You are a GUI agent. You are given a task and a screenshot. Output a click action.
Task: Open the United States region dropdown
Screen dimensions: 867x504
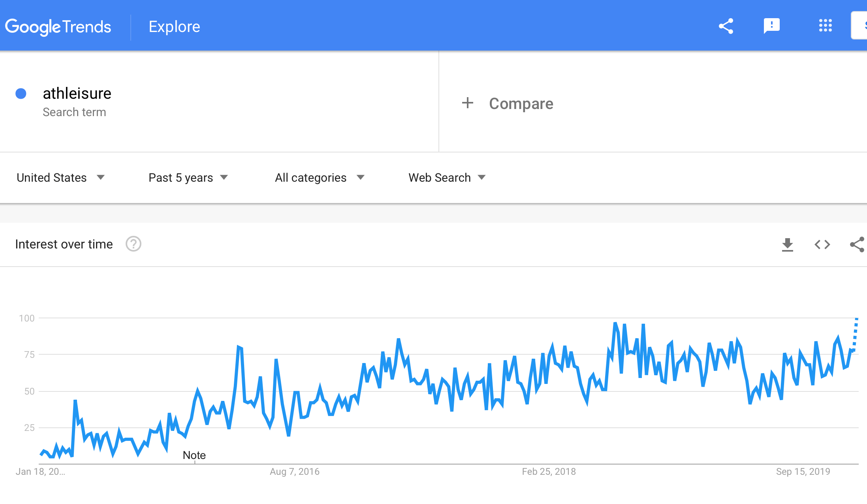click(x=60, y=178)
